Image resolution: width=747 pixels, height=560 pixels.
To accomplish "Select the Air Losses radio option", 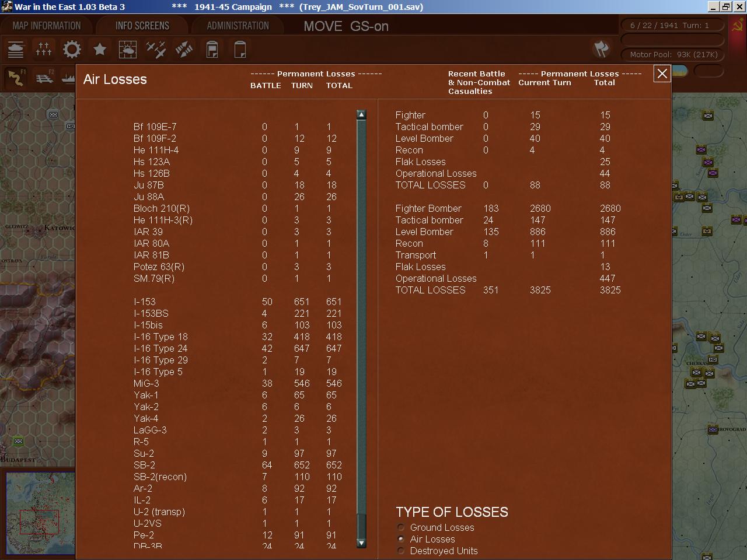I will [401, 539].
